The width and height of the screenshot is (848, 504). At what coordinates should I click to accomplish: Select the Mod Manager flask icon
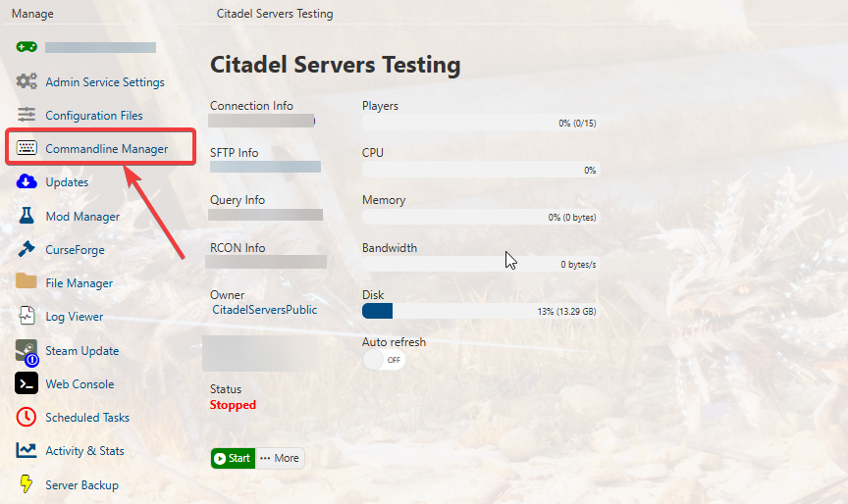(26, 216)
